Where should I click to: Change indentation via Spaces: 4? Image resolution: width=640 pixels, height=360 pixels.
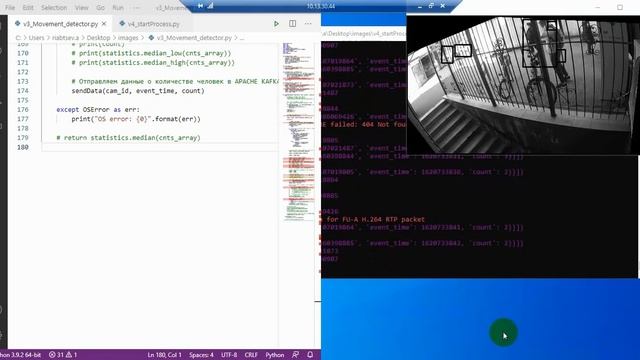point(201,355)
